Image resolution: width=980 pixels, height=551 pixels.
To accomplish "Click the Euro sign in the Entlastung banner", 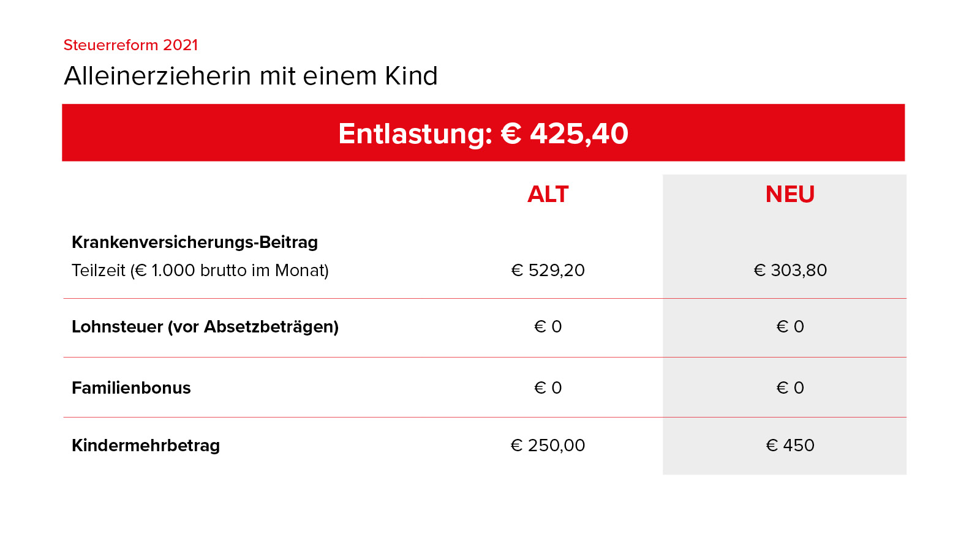I will click(511, 133).
